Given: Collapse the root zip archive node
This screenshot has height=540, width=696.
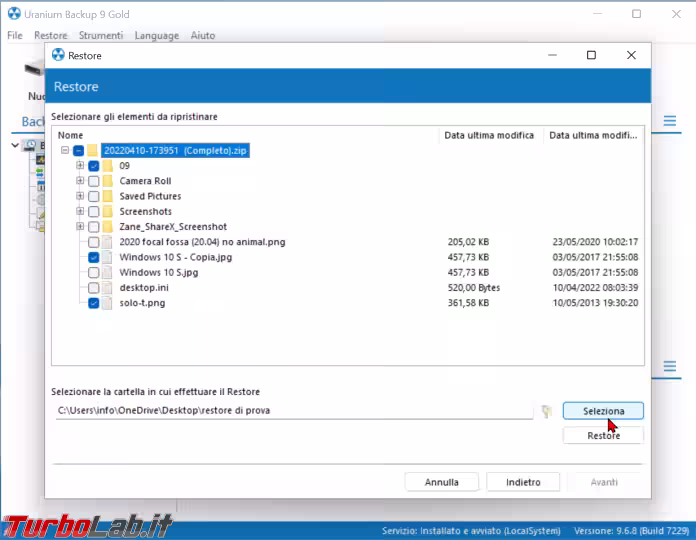Looking at the screenshot, I should 65,150.
